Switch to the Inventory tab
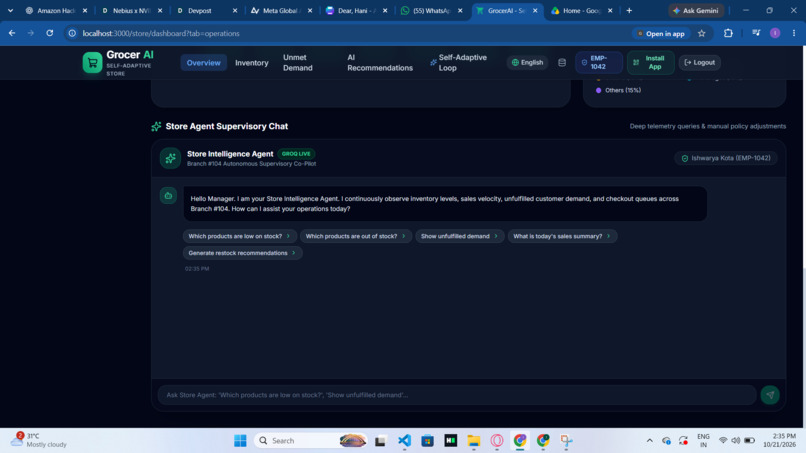 [x=251, y=63]
